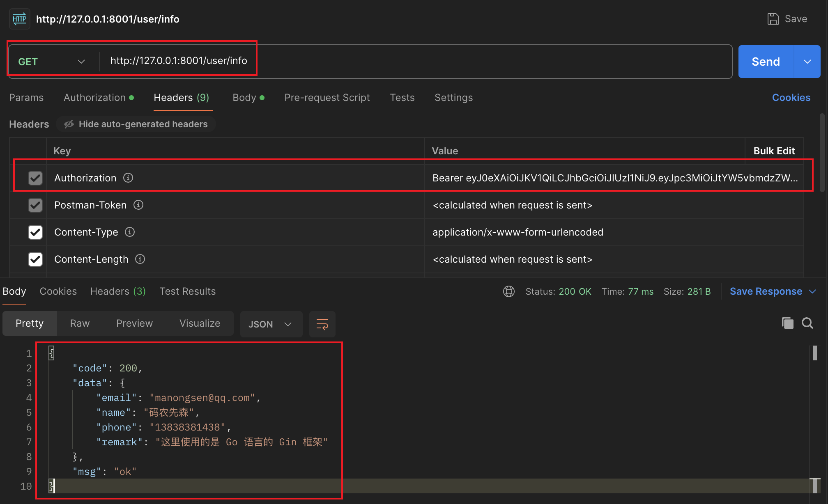The width and height of the screenshot is (828, 504).
Task: Click the Time 77 ms indicator
Action: tap(627, 291)
